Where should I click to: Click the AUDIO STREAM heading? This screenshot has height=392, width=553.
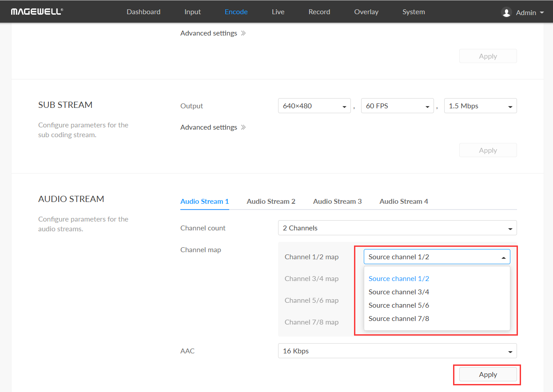[x=71, y=199]
